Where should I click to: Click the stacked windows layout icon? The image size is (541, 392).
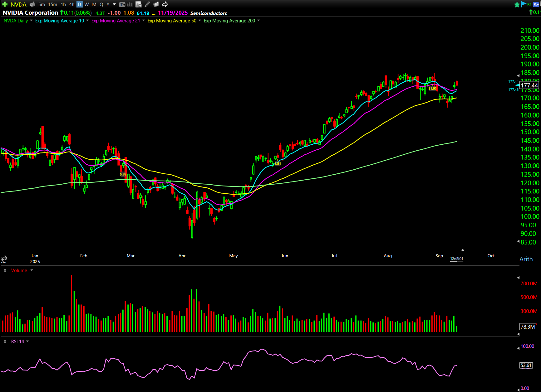156,4
